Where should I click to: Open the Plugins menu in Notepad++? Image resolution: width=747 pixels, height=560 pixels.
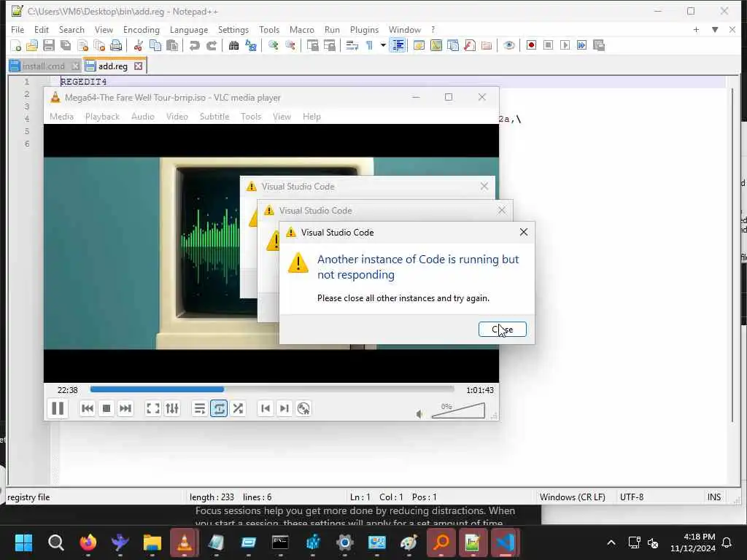[x=364, y=29]
